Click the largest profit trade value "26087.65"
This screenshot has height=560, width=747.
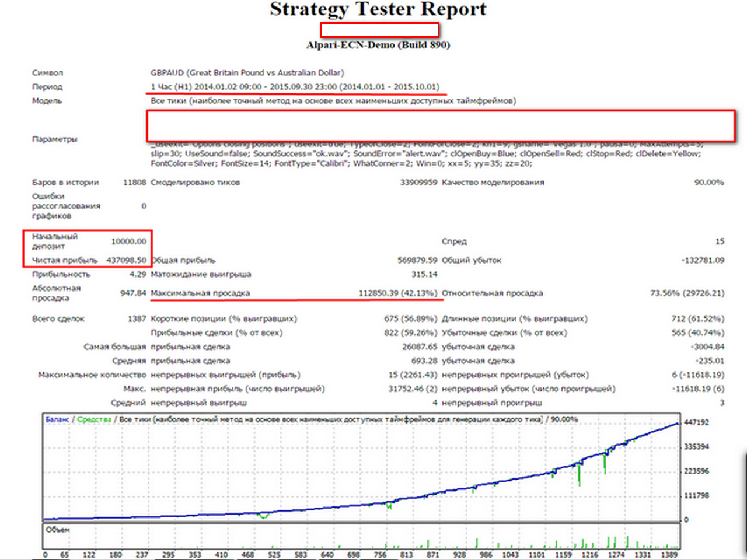(420, 347)
